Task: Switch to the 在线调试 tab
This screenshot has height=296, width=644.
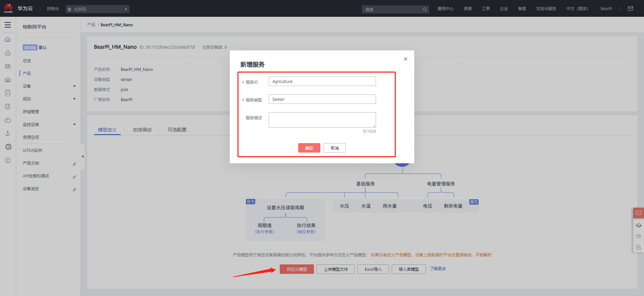Action: tap(142, 130)
